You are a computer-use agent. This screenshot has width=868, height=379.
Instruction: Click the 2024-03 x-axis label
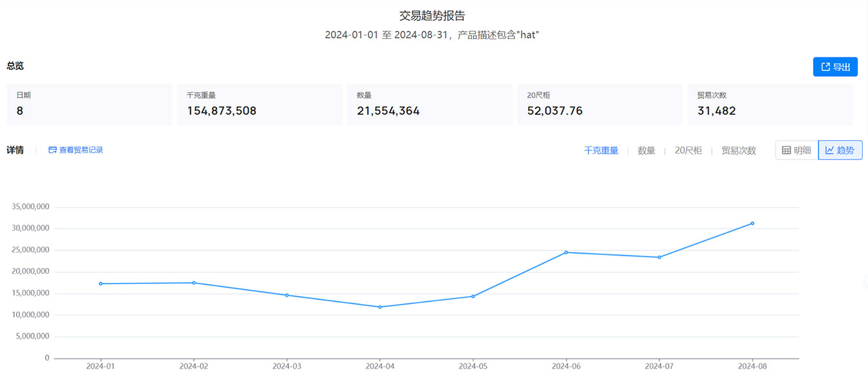pyautogui.click(x=287, y=367)
